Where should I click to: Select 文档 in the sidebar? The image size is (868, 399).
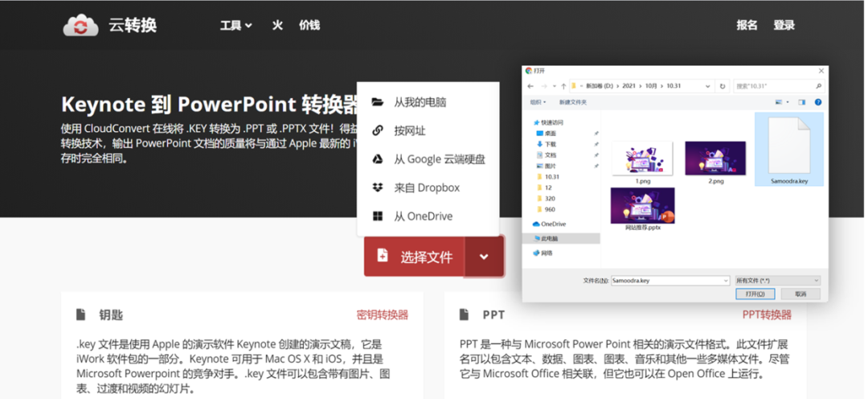point(546,155)
